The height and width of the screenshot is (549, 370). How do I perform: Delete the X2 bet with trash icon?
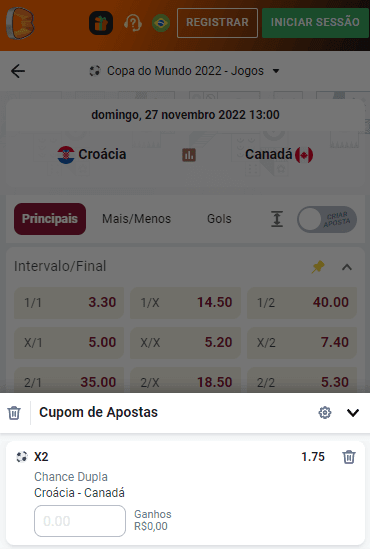point(349,457)
